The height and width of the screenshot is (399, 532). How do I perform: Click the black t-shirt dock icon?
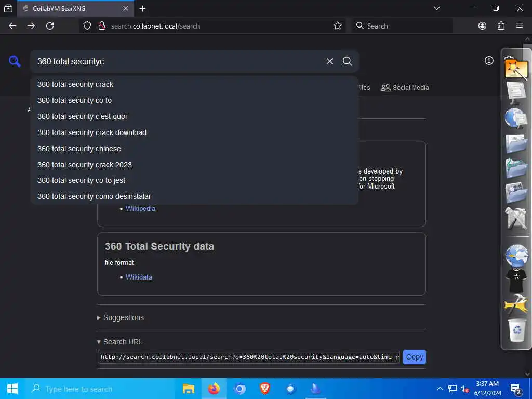pos(516,280)
